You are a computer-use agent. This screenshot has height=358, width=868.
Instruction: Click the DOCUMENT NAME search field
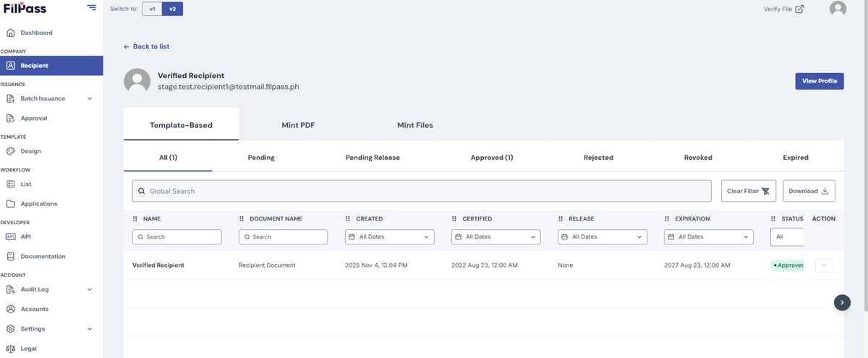[x=283, y=236]
